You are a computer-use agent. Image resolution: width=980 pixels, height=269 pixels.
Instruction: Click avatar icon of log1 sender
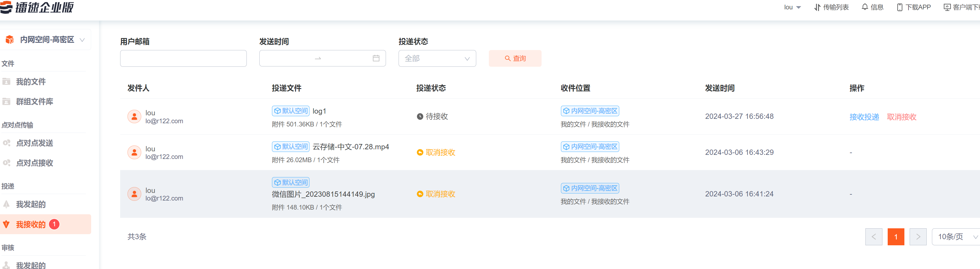[x=134, y=116]
